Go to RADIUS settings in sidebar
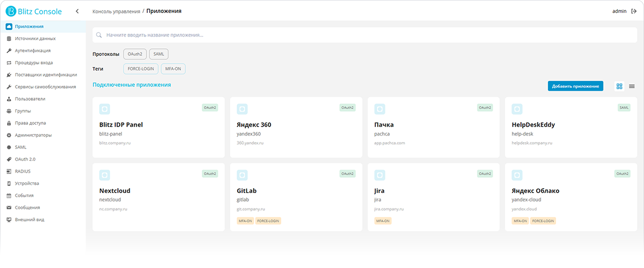Image resolution: width=644 pixels, height=268 pixels. coord(23,172)
